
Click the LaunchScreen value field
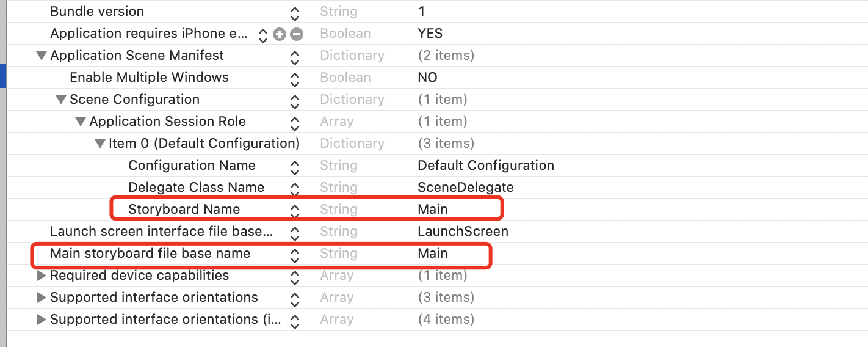tap(463, 232)
